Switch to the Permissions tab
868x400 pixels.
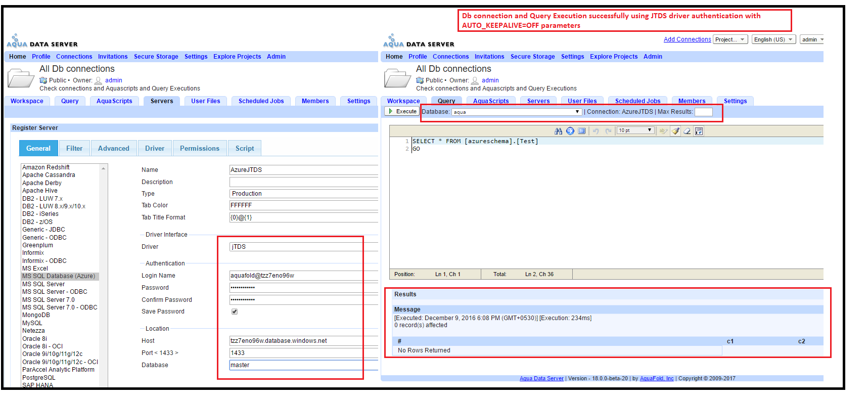coord(200,148)
